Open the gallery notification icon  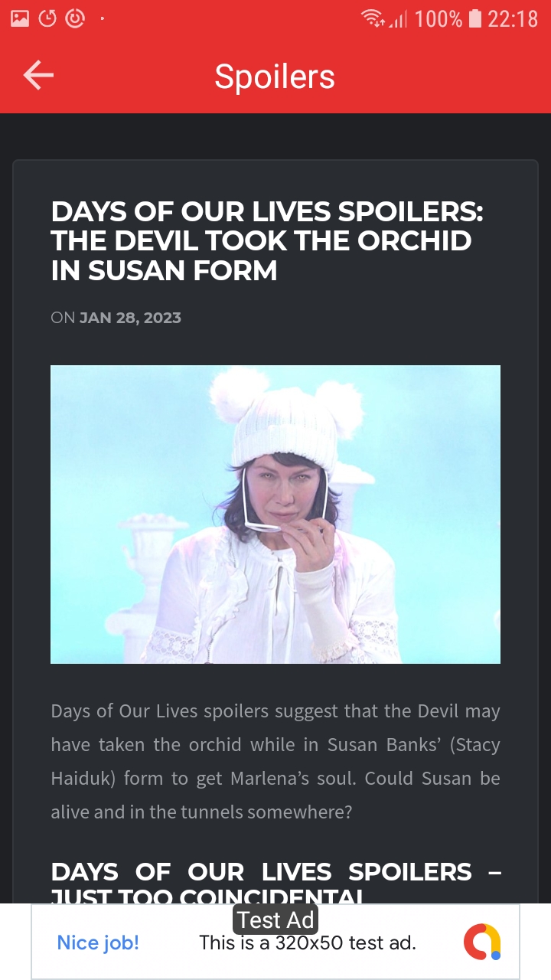pos(20,18)
